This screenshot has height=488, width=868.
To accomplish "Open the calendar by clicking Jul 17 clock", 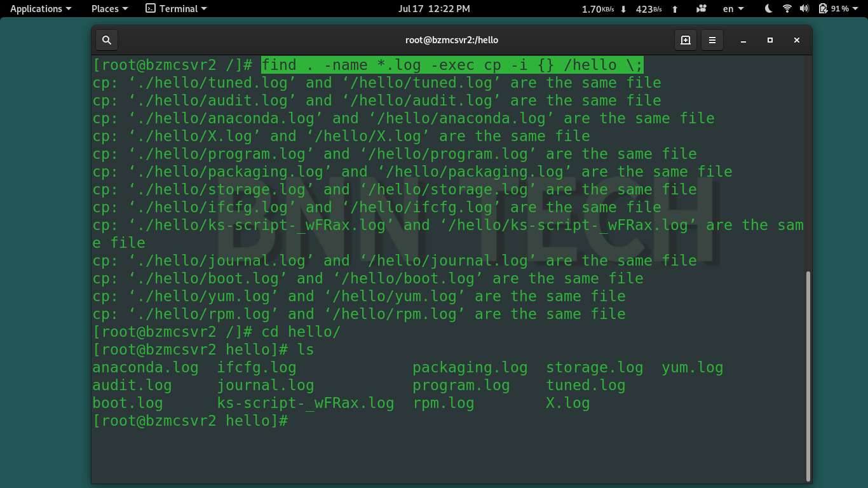I will point(434,8).
